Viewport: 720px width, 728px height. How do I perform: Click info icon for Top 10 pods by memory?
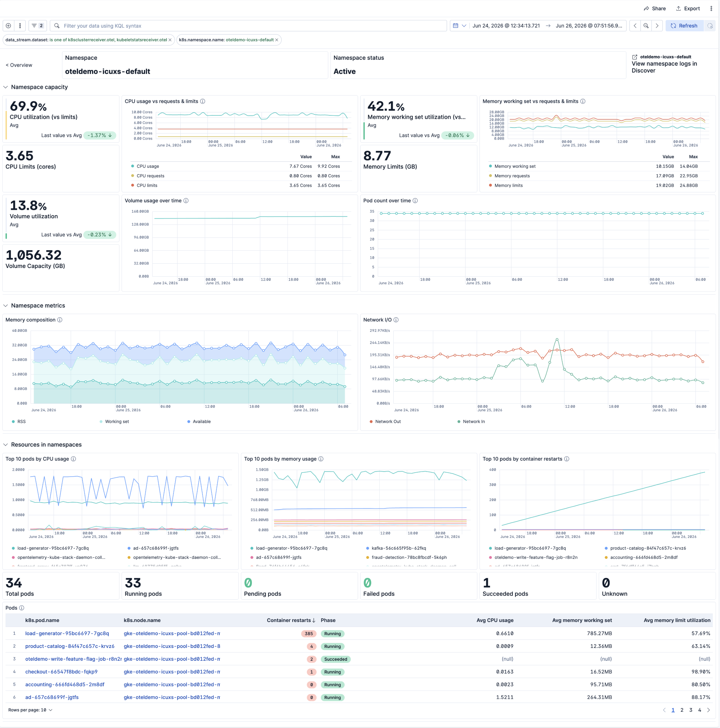pyautogui.click(x=321, y=459)
